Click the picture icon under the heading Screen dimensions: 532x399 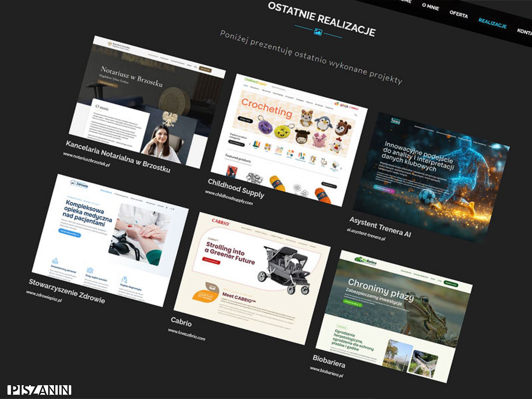[x=318, y=32]
